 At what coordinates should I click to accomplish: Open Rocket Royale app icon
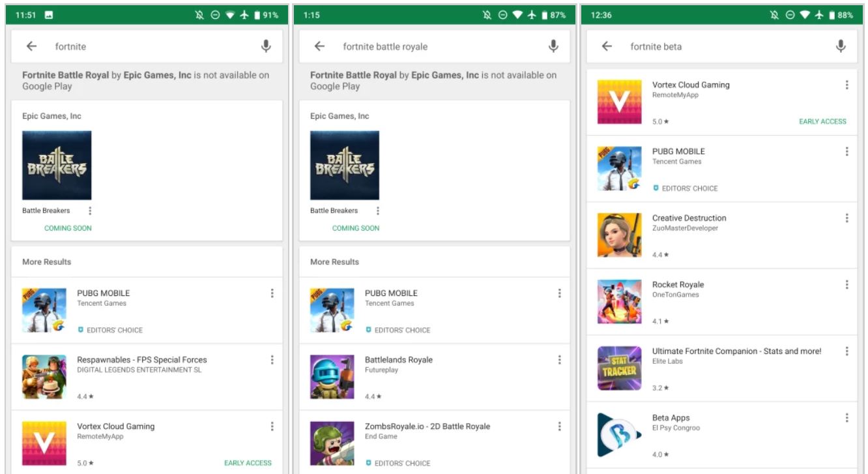click(619, 302)
